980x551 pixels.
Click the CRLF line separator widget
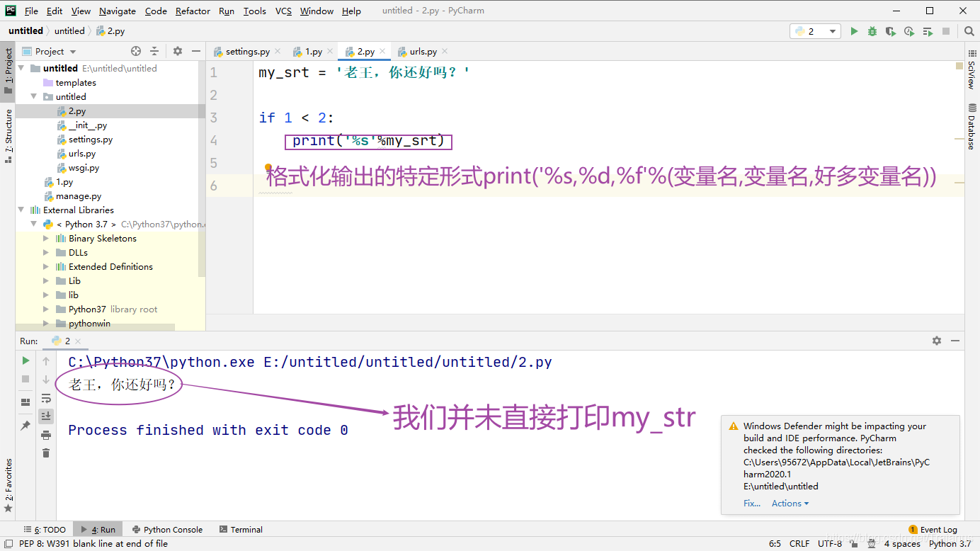tap(799, 544)
